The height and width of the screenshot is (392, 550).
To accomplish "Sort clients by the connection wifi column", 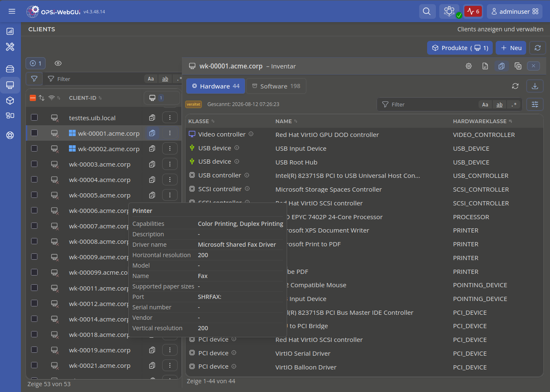I will tap(54, 98).
